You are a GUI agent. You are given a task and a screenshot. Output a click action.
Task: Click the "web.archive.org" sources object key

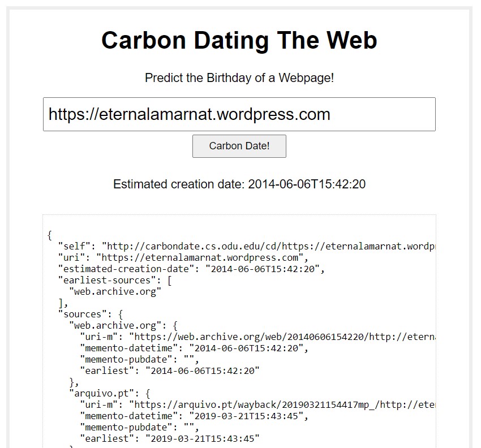(115, 325)
